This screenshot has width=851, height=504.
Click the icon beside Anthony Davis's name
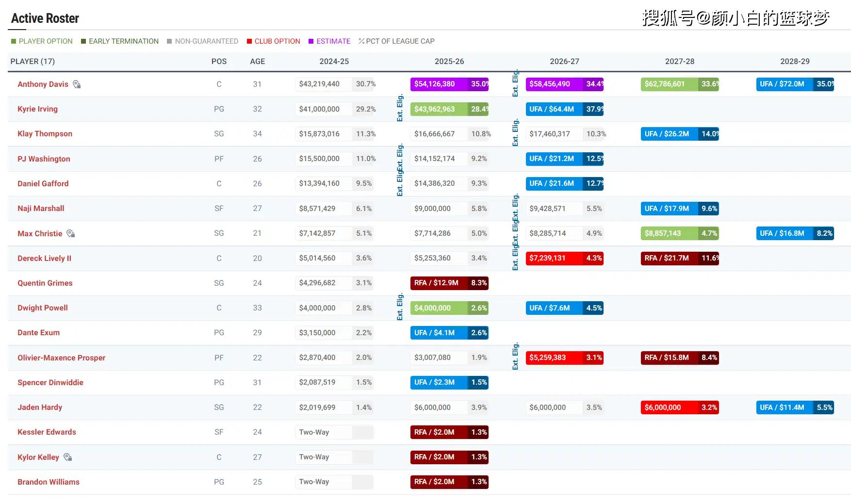point(77,84)
